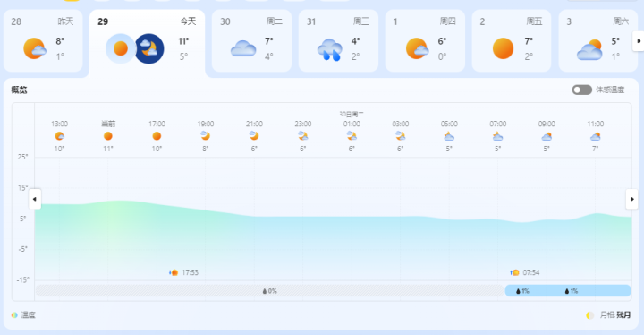This screenshot has height=335, width=644.
Task: Click the current time column label
Action: (x=108, y=124)
